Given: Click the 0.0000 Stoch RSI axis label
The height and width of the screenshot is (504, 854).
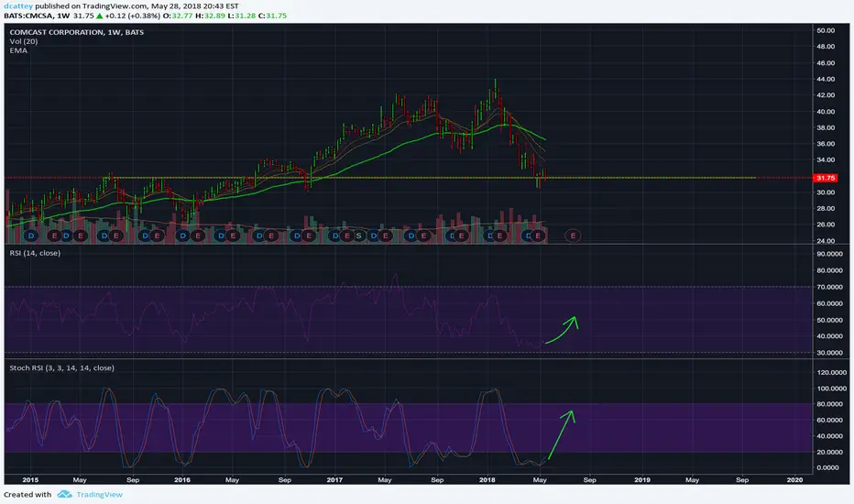Looking at the screenshot, I should (x=827, y=468).
